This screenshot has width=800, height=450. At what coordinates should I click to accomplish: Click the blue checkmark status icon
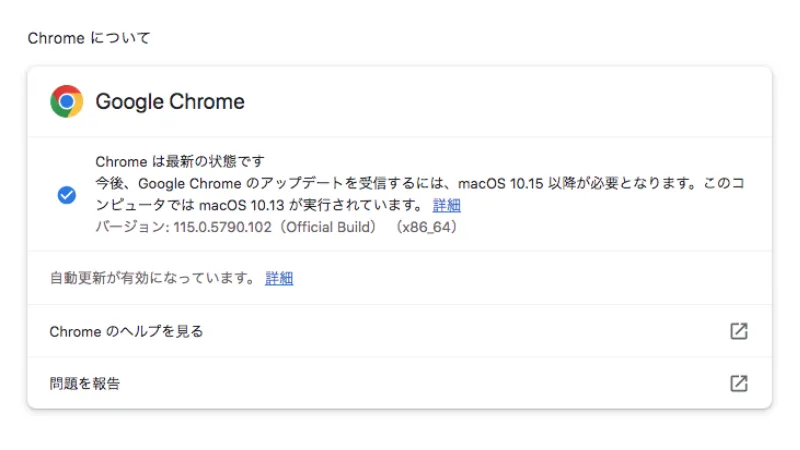67,195
